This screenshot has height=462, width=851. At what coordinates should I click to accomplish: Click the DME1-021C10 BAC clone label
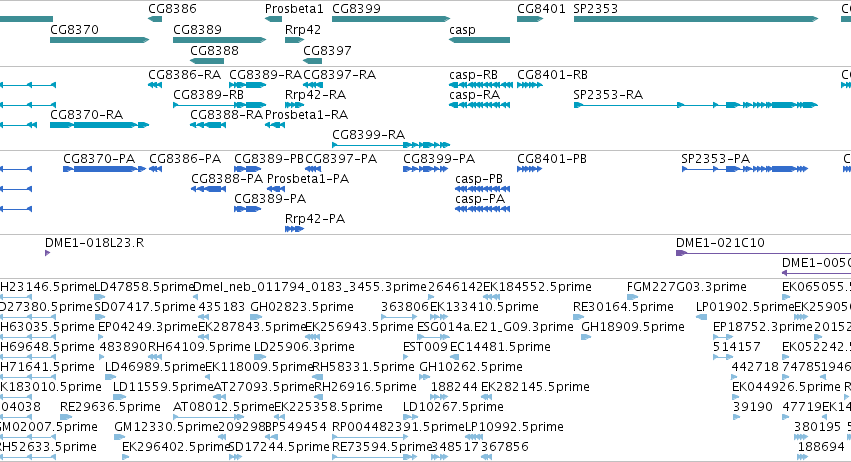720,243
